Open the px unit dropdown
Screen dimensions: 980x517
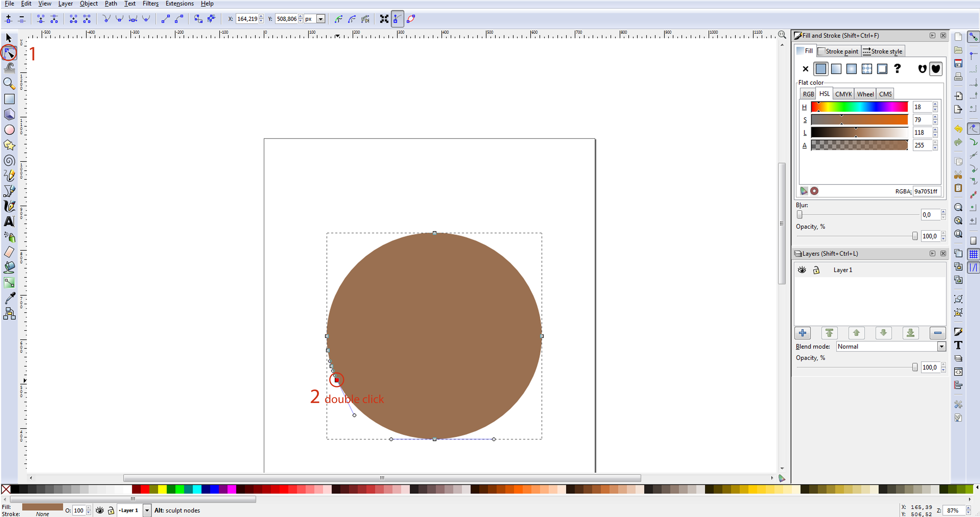pyautogui.click(x=321, y=19)
